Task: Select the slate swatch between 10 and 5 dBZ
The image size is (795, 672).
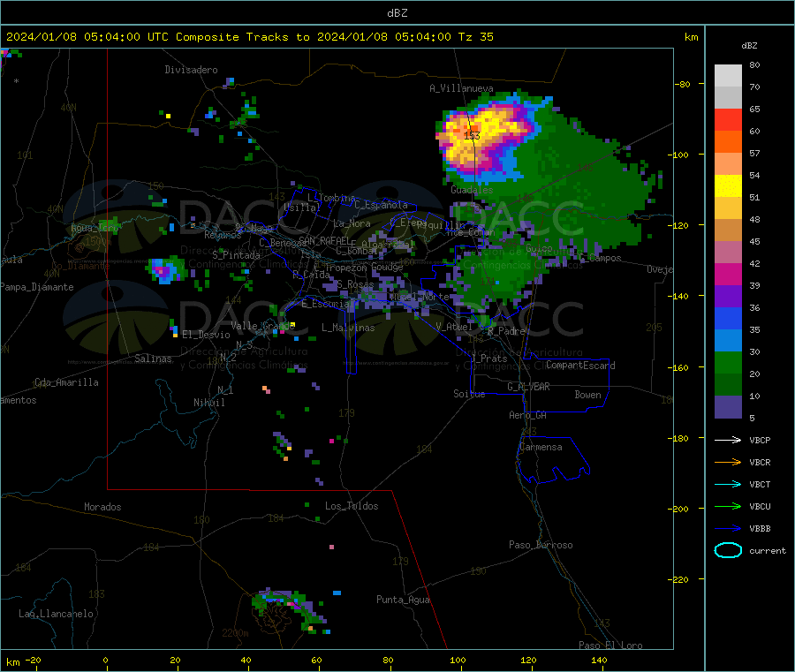Action: pyautogui.click(x=728, y=407)
